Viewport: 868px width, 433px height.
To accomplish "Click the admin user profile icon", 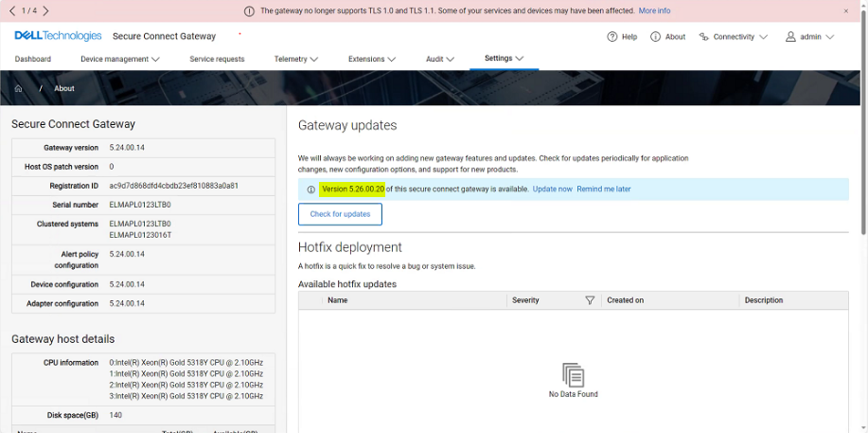I will (x=790, y=37).
